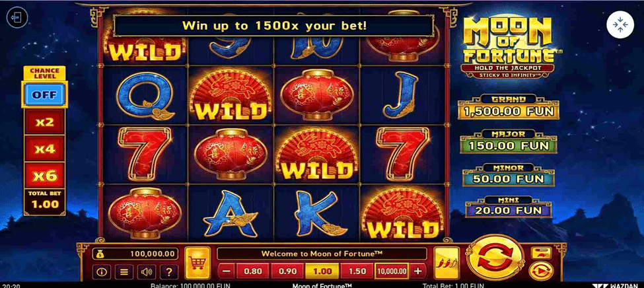Select the 10,000.00 maximum bet
This screenshot has width=644, height=288.
[x=392, y=271]
